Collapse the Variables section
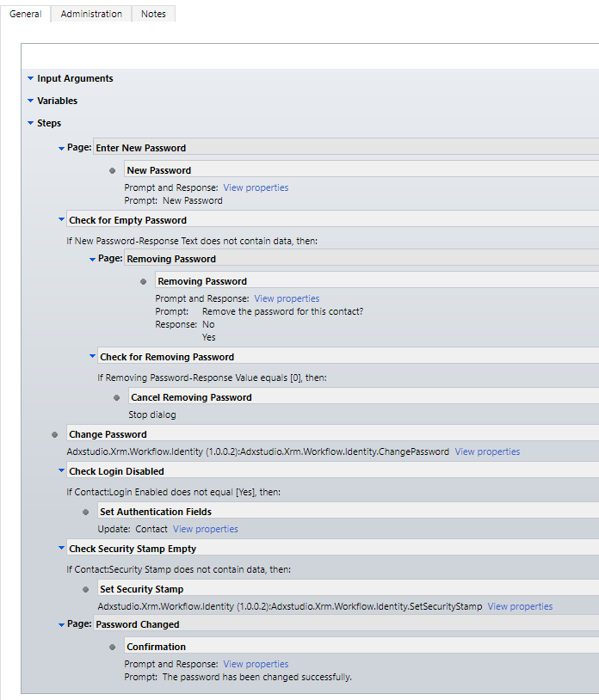The image size is (599, 700). point(30,101)
